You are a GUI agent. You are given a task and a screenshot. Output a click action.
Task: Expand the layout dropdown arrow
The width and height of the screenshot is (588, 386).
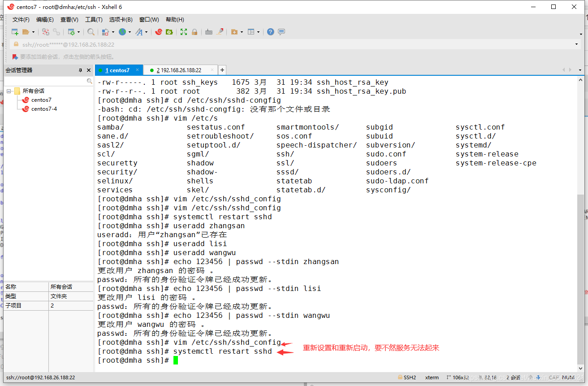click(x=259, y=32)
